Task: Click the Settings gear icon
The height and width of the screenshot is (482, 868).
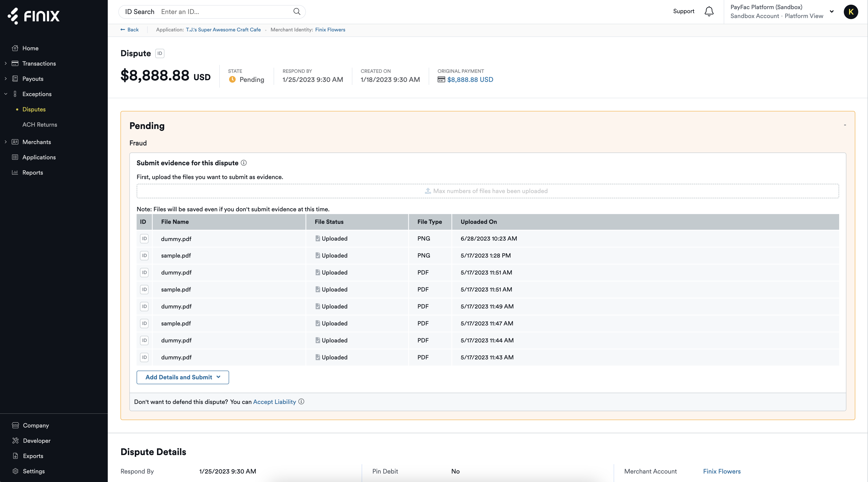Action: (x=15, y=471)
